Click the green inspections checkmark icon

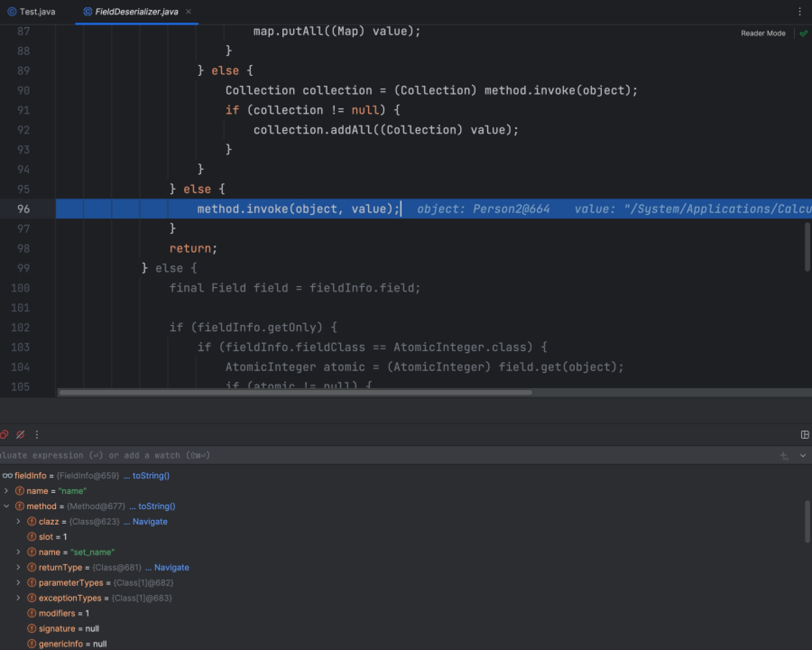pos(803,33)
